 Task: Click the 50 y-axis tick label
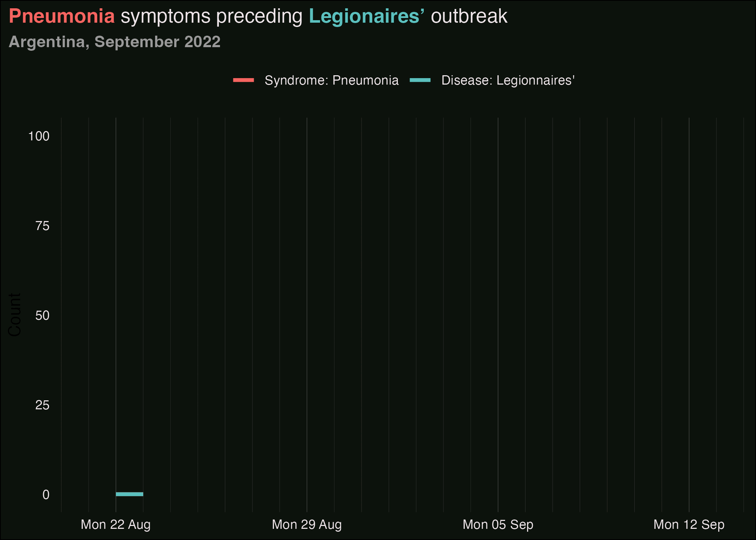click(x=42, y=315)
